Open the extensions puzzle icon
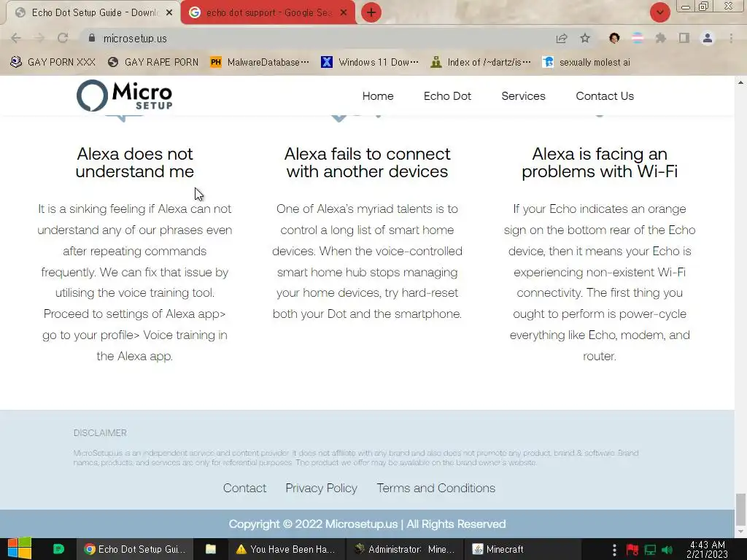 click(x=661, y=38)
